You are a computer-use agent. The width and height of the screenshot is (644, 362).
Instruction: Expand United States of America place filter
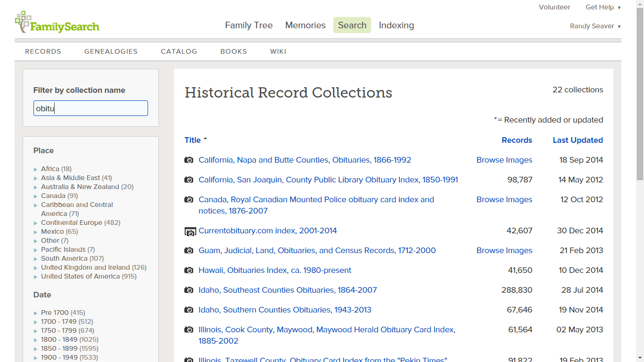click(x=36, y=277)
